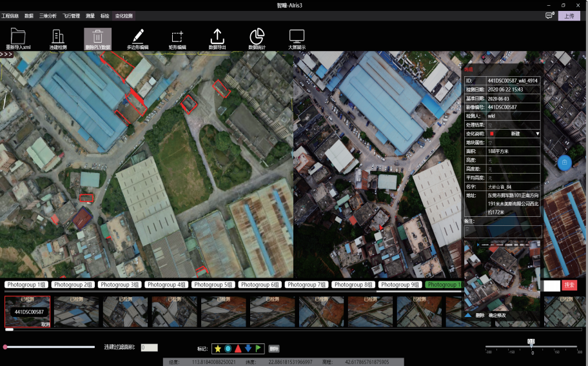588x366 pixels.
Task: Click the 重新导入xml folder icon
Action: pos(18,36)
